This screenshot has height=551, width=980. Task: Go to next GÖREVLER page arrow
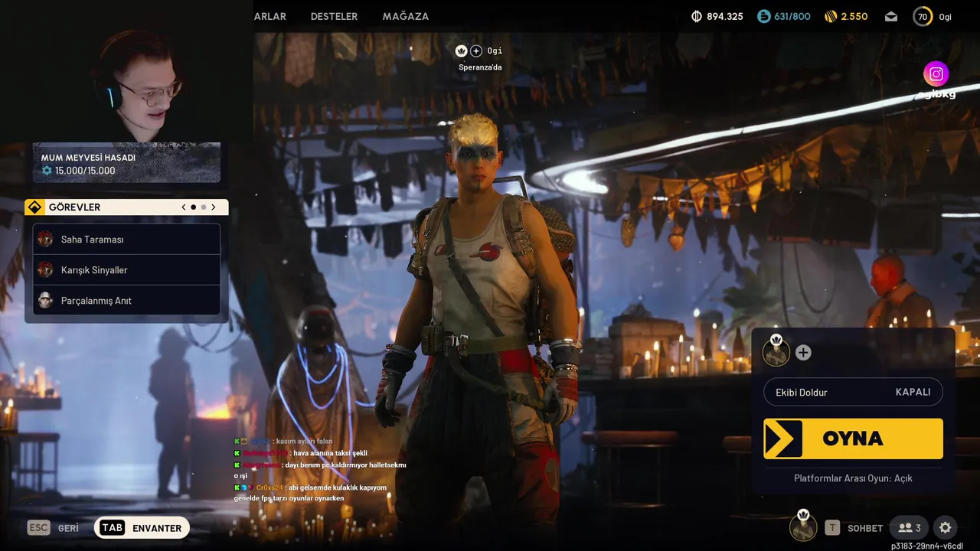pyautogui.click(x=214, y=207)
